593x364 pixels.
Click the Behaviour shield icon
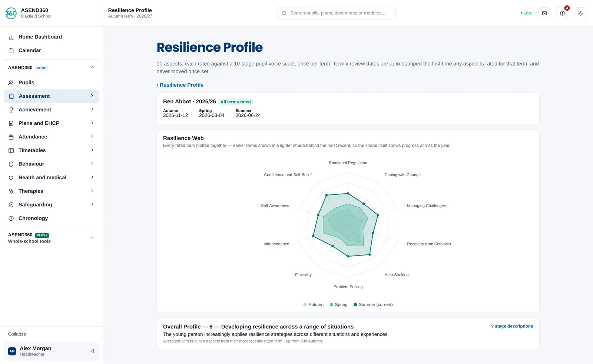coord(11,164)
